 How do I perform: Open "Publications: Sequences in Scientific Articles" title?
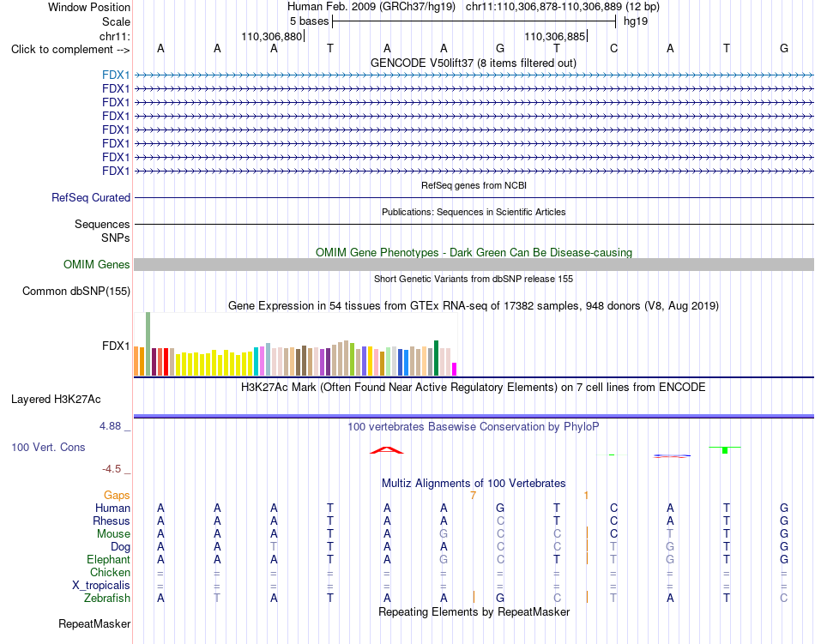tap(474, 212)
